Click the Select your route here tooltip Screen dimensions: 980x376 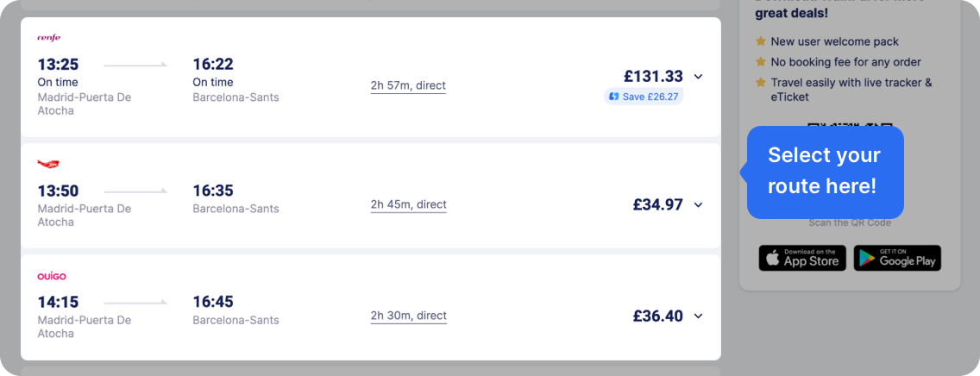tap(825, 172)
